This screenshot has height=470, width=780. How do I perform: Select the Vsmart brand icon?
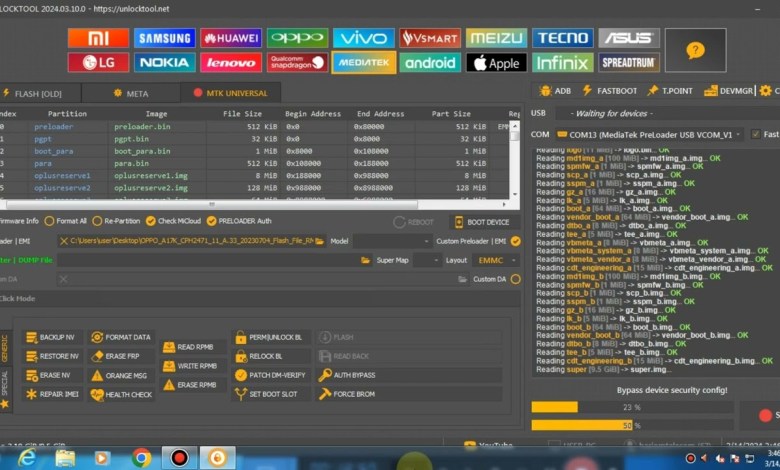click(x=430, y=38)
